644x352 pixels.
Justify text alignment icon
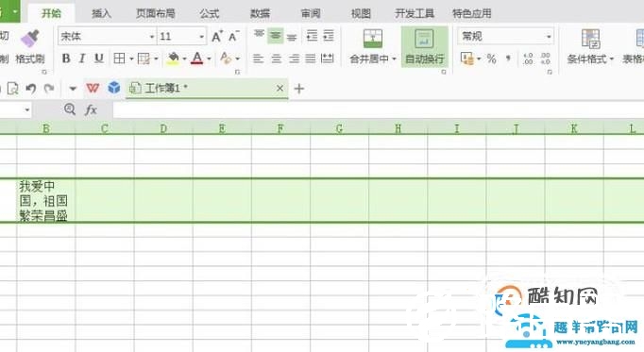click(311, 59)
